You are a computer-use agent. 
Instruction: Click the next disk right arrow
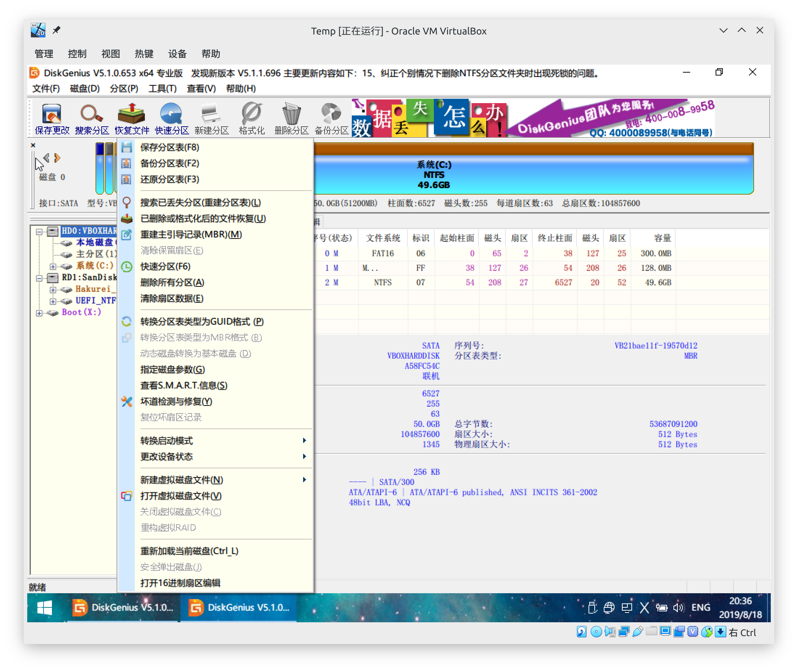[x=57, y=158]
